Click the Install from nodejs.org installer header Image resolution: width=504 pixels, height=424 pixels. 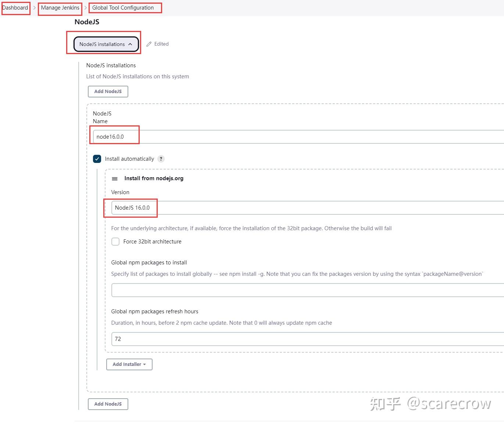(154, 178)
